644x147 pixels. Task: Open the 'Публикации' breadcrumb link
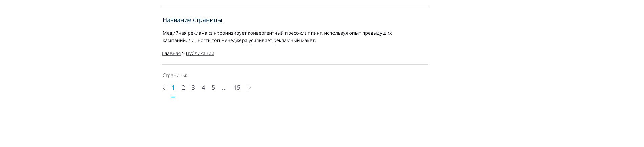[200, 53]
